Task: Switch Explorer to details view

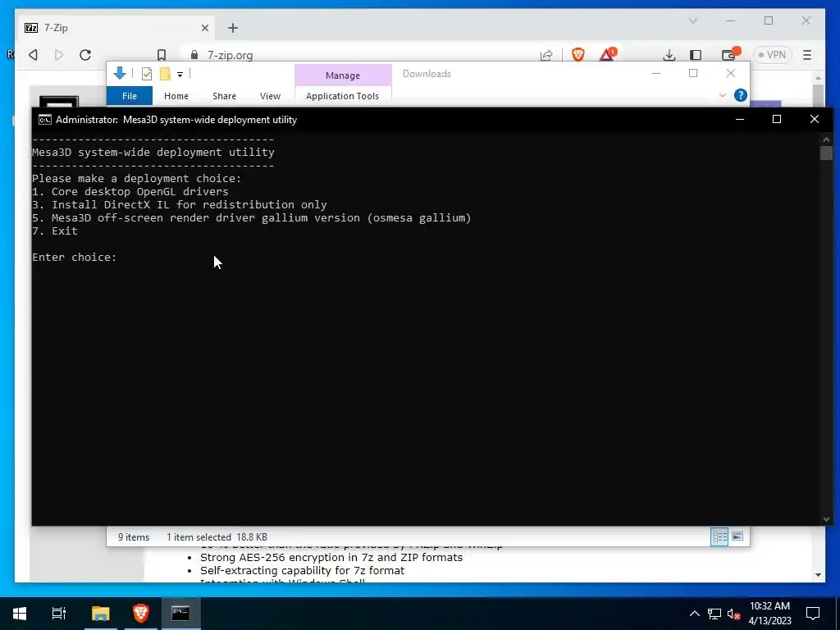Action: 719,536
